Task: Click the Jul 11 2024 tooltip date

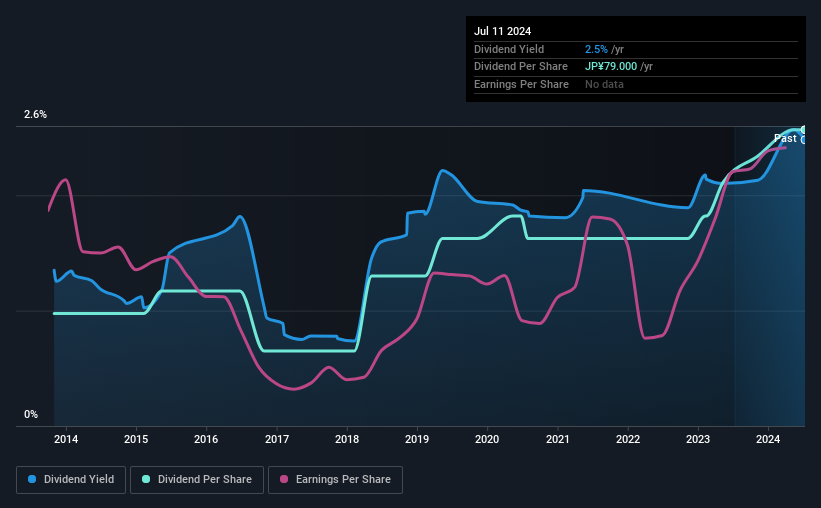Action: [x=503, y=31]
